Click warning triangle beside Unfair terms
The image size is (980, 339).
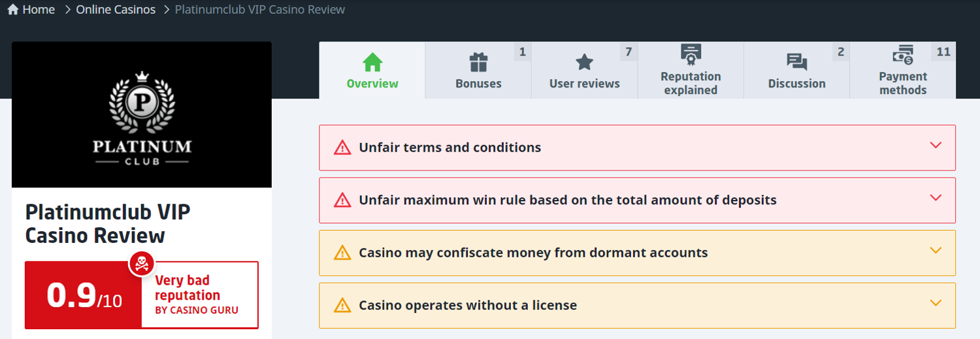342,148
